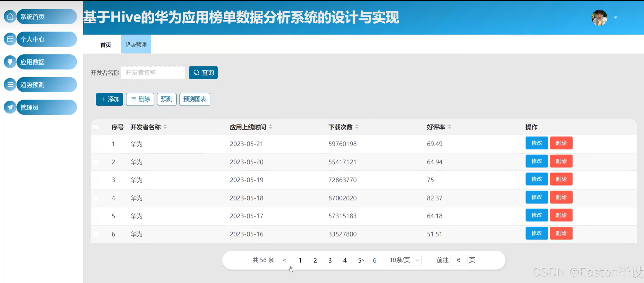This screenshot has width=644, height=283.
Task: Open 个人中心 in the sidebar
Action: pos(47,39)
